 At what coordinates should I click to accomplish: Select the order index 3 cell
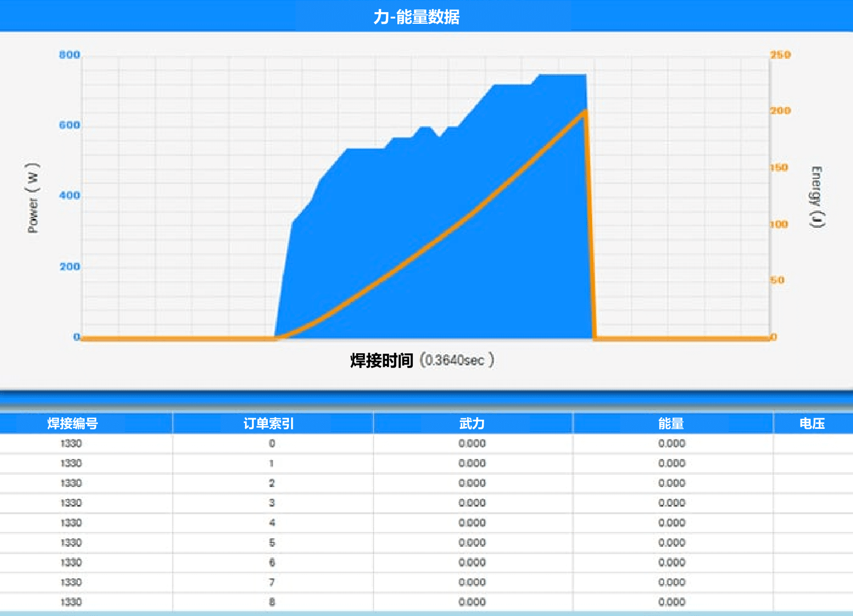tap(271, 503)
